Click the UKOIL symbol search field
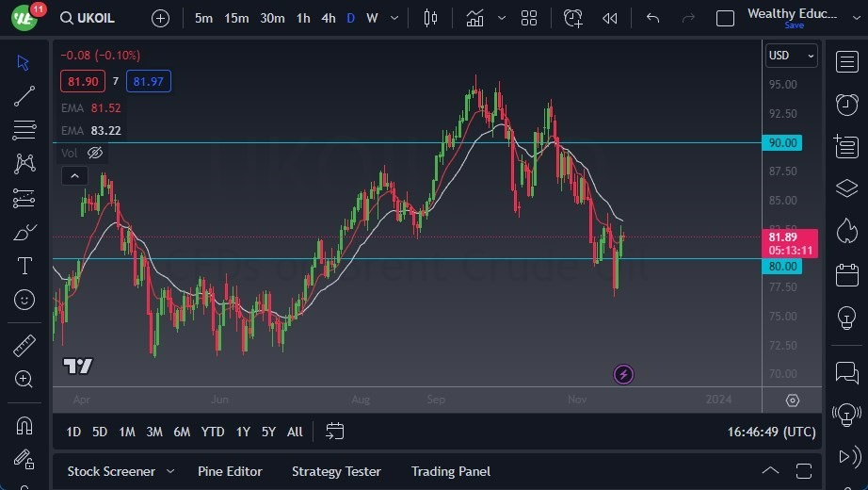 [95, 18]
